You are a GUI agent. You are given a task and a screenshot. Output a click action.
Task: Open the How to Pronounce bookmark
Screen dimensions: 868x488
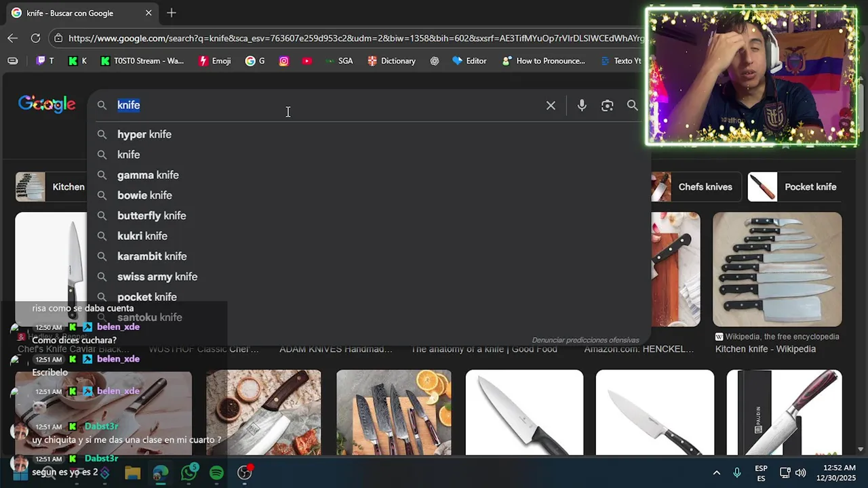[543, 61]
